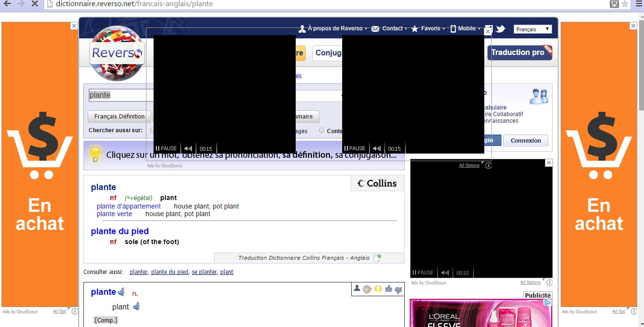Open the Favoris link

click(x=431, y=28)
